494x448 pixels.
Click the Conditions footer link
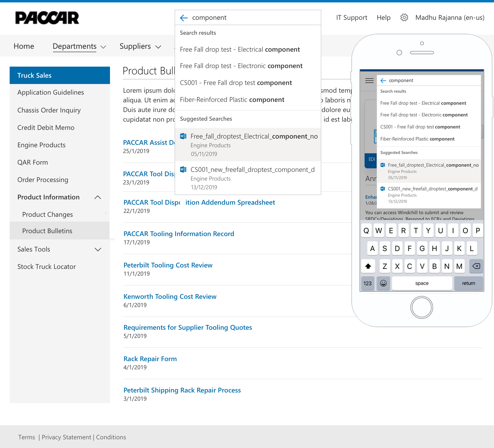[x=111, y=437]
